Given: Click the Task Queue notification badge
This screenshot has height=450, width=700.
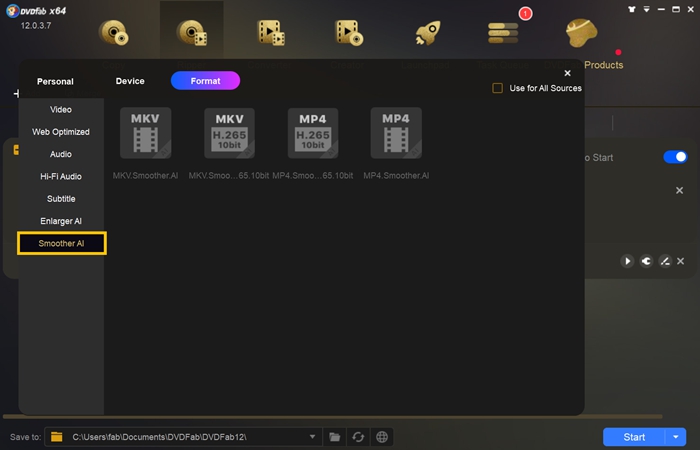Looking at the screenshot, I should (525, 14).
